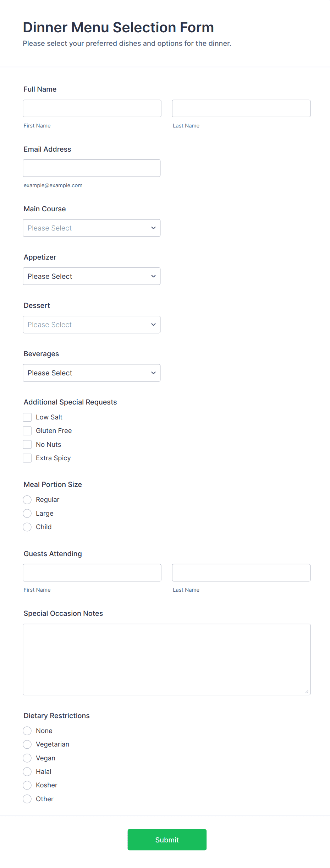The image size is (330, 868).
Task: Open the Dessert dropdown menu
Action: [92, 325]
